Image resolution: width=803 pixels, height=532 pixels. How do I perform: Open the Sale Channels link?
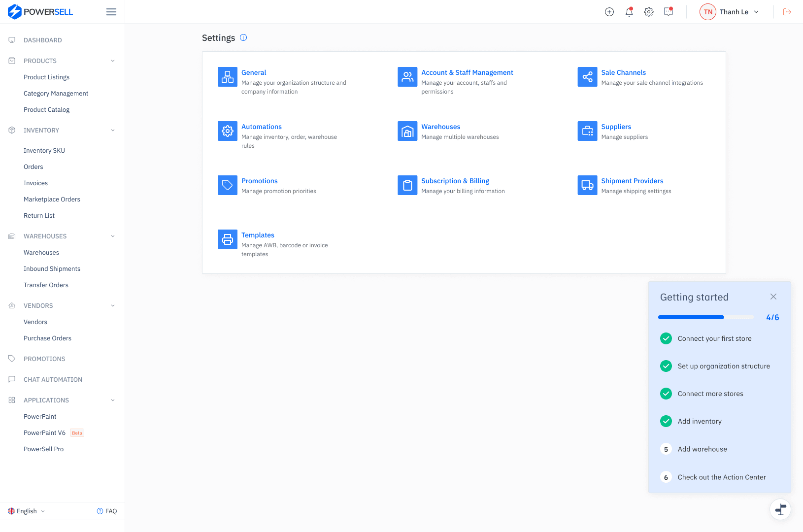[623, 72]
